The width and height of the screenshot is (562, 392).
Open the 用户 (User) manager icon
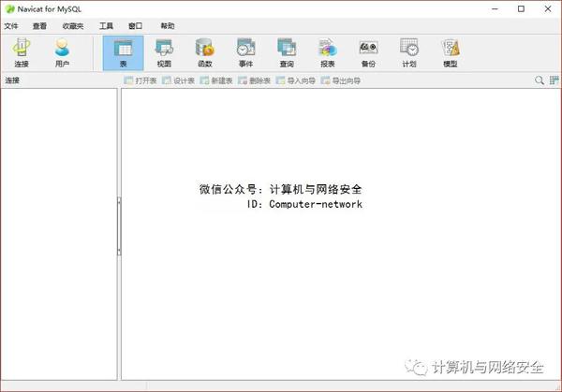tap(62, 53)
